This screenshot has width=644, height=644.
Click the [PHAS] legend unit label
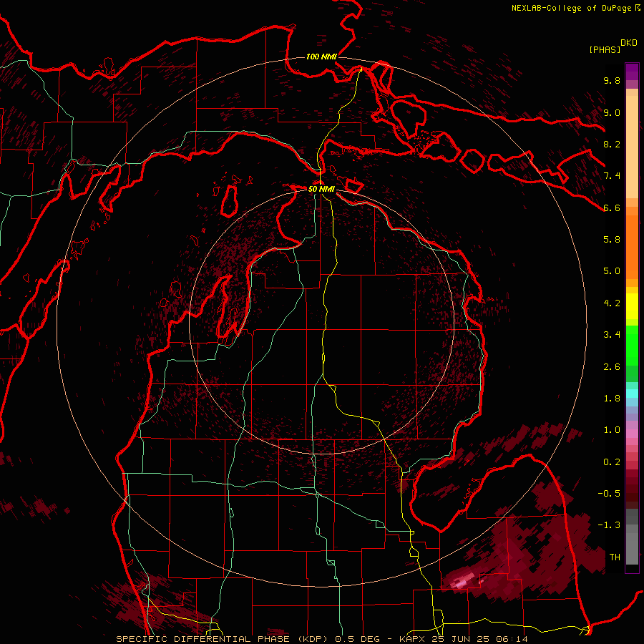pyautogui.click(x=605, y=49)
